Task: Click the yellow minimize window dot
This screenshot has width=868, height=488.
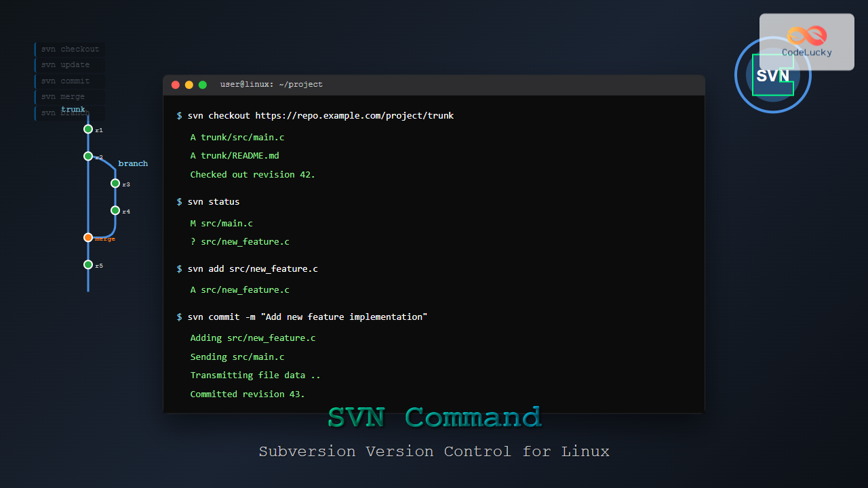Action: click(x=189, y=85)
